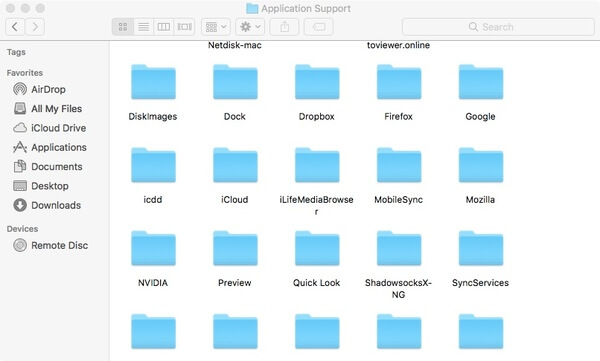Open the item arrangement dropdown

216,27
